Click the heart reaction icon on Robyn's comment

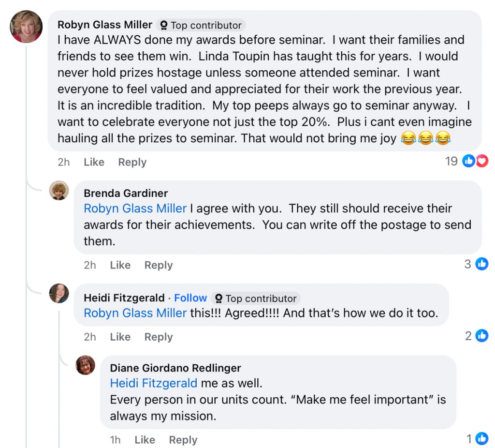482,161
